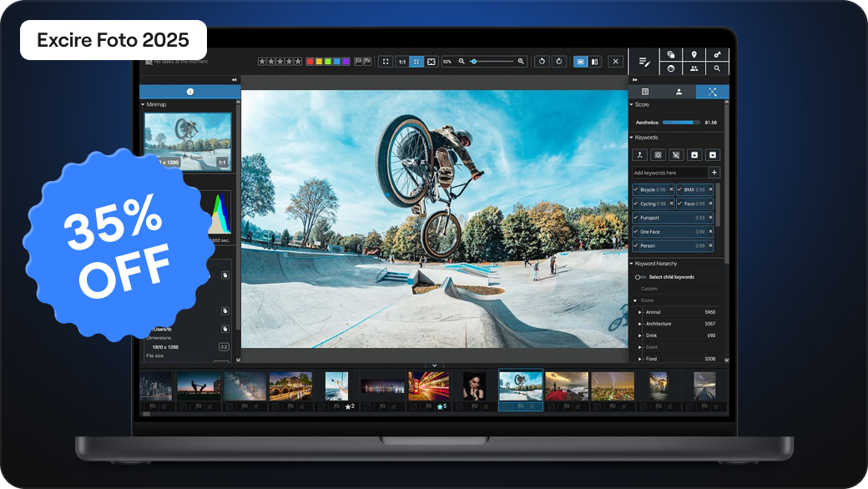Open the grid view tab
868x489 pixels.
pos(646,91)
